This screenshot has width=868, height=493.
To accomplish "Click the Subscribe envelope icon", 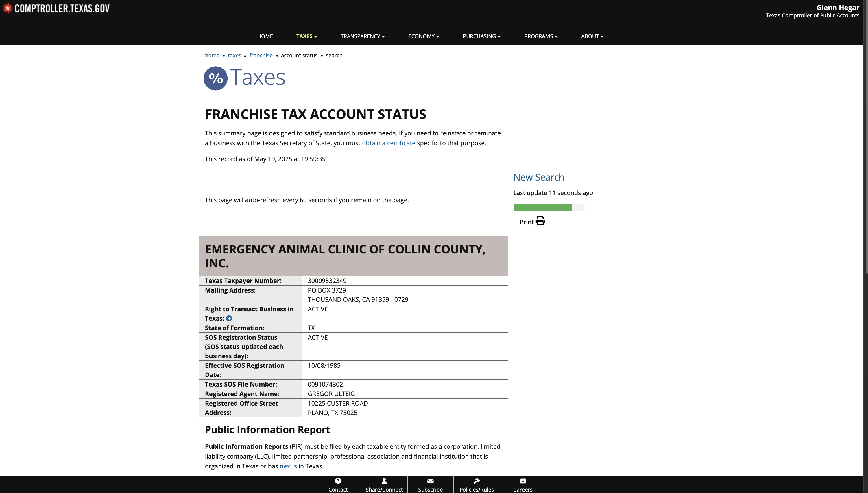I will 430,481.
